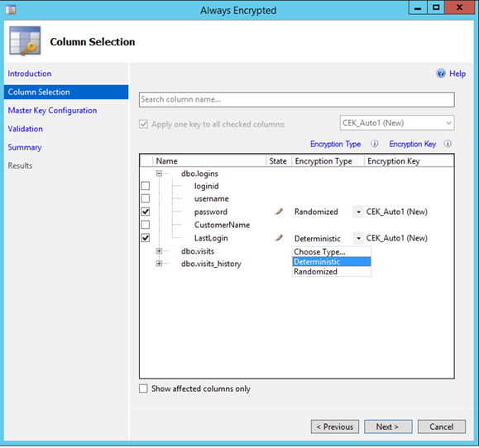Viewport: 479px width, 448px height.
Task: Check the loginid column checkbox
Action: pos(146,185)
